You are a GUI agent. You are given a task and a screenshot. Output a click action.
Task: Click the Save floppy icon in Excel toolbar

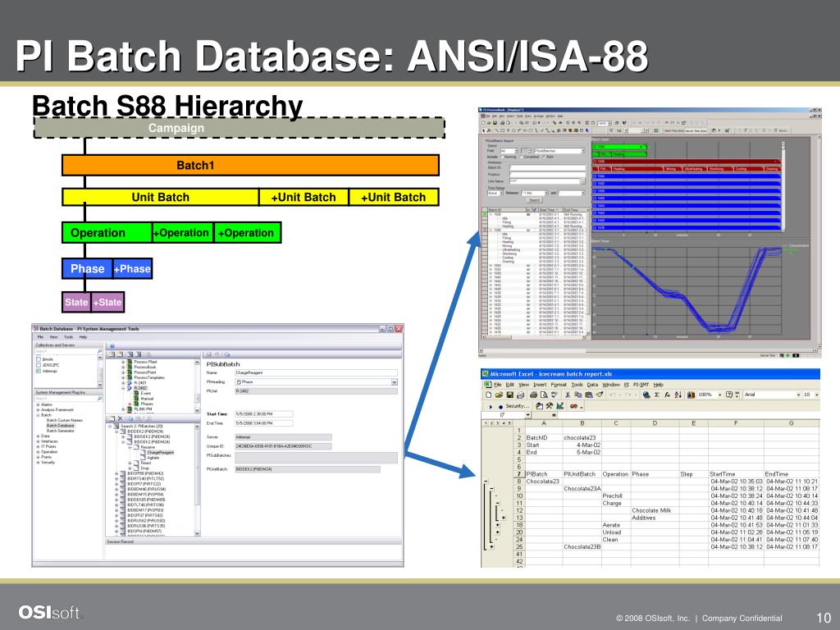click(x=510, y=395)
